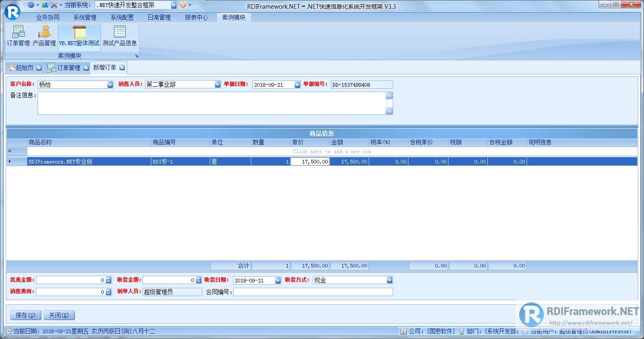The image size is (644, 339).
Task: Click the 收款金额 spinner control
Action: pos(198,280)
